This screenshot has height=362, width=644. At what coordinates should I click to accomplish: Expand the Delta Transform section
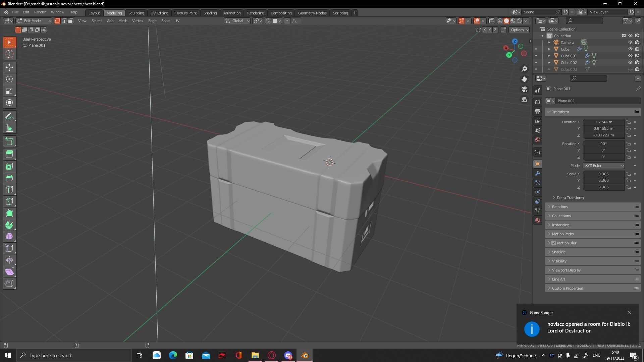coord(569,198)
